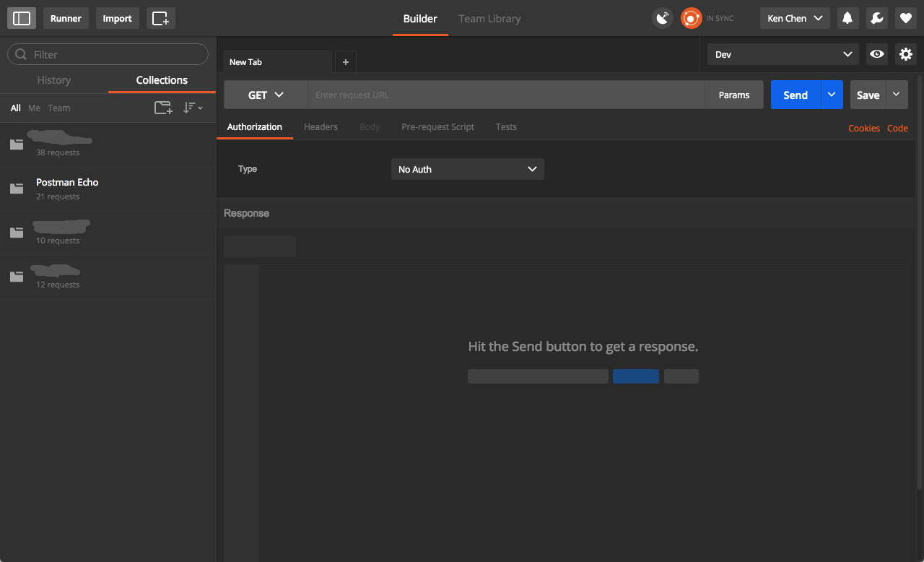
Task: Click the Postman Echo folder icon
Action: pos(17,189)
